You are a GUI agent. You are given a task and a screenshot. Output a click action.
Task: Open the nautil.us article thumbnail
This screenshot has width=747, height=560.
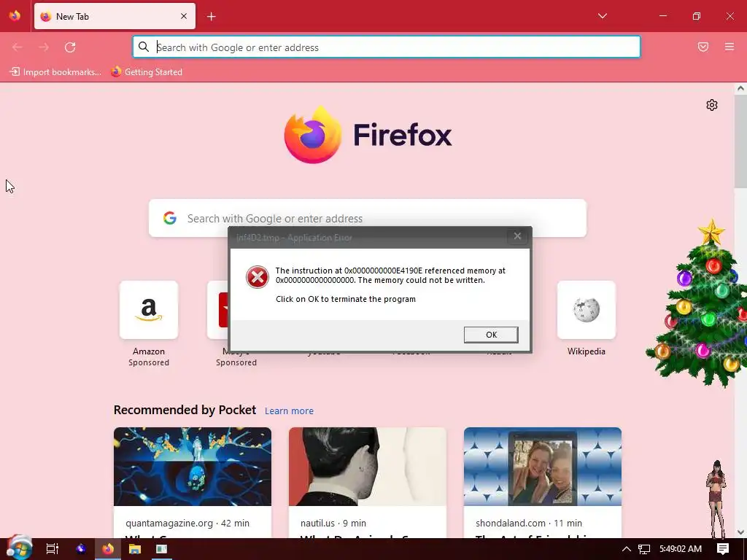[368, 467]
